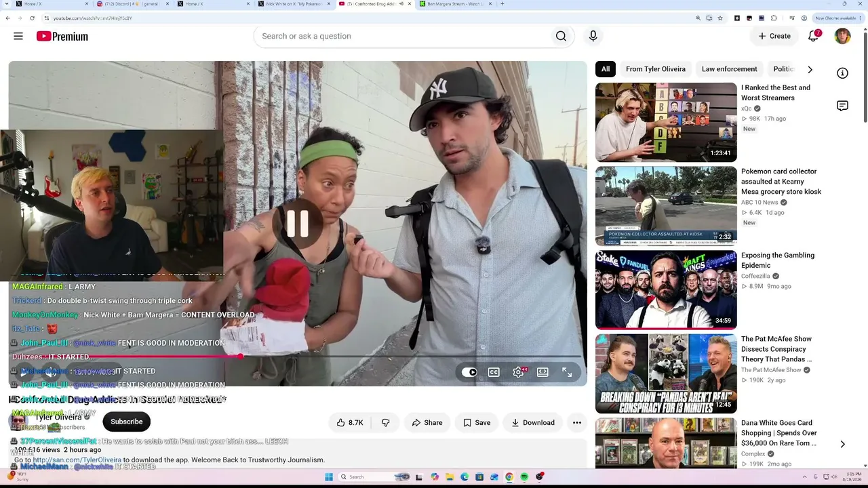Viewport: 868px width, 488px height.
Task: Open the Pat McAfee pandas video thumbnail
Action: click(666, 373)
